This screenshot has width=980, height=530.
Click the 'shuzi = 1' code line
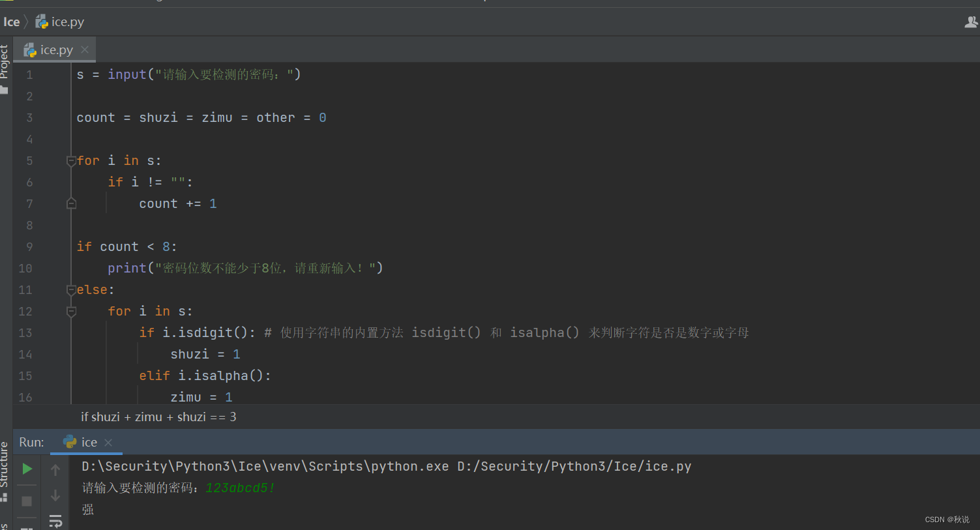click(205, 355)
